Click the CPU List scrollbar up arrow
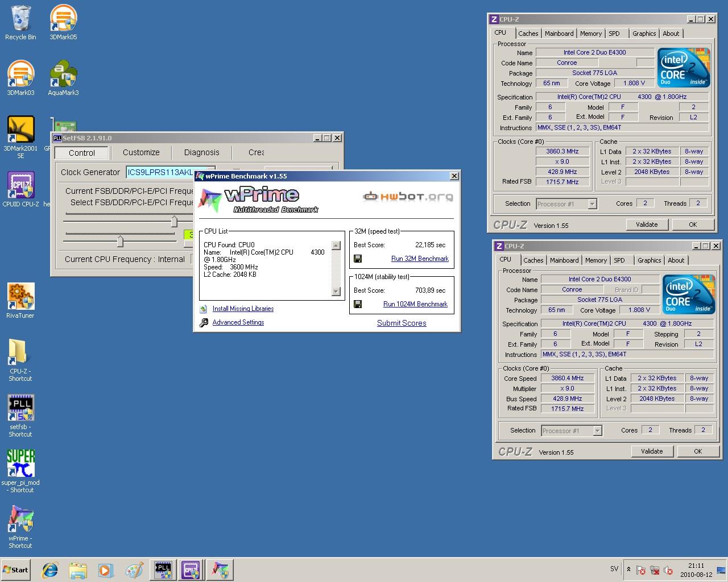This screenshot has width=728, height=582. tap(336, 246)
